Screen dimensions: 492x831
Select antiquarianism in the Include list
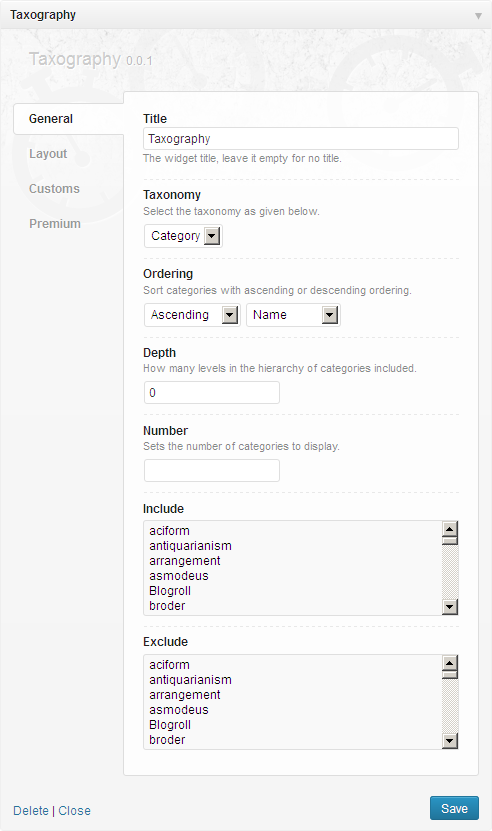click(190, 546)
